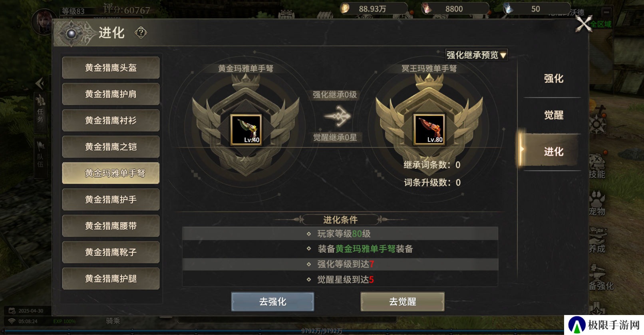Click the player avatar portrait
The width and height of the screenshot is (644, 335).
tap(44, 22)
